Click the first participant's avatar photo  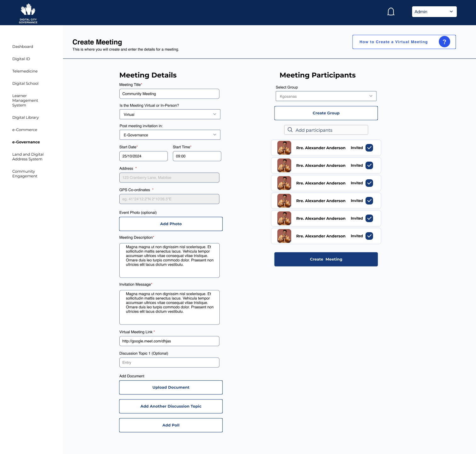click(x=284, y=148)
